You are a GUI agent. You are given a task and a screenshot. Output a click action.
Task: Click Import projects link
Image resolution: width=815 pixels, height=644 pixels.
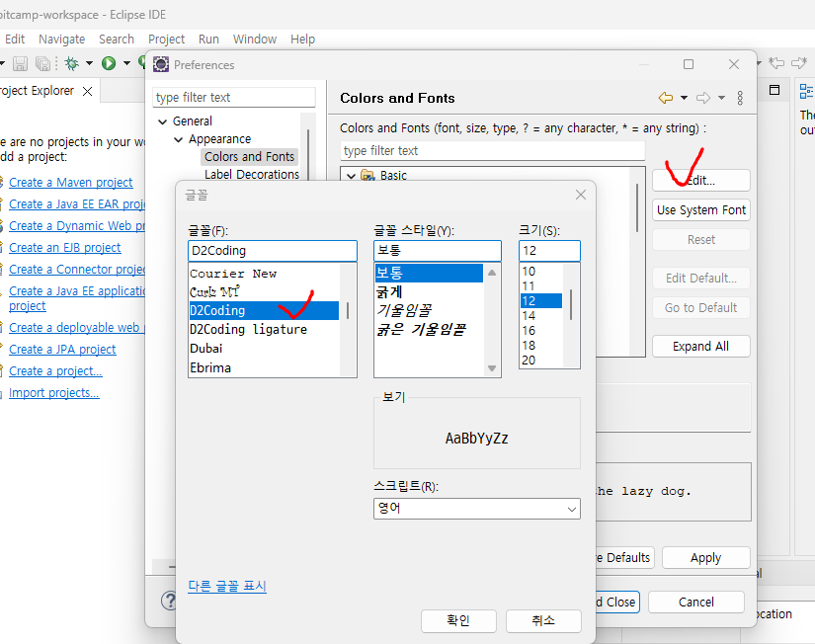pyautogui.click(x=54, y=393)
